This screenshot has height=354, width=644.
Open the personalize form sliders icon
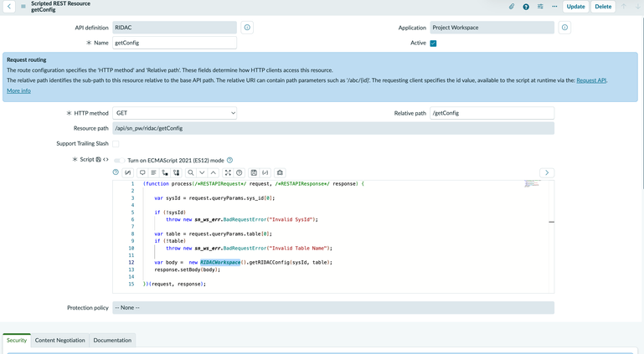pyautogui.click(x=540, y=7)
